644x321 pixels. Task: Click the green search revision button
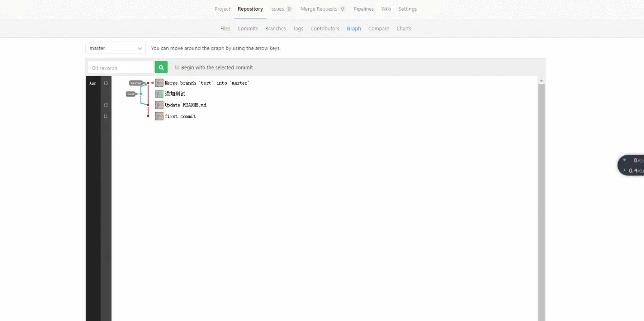click(161, 67)
